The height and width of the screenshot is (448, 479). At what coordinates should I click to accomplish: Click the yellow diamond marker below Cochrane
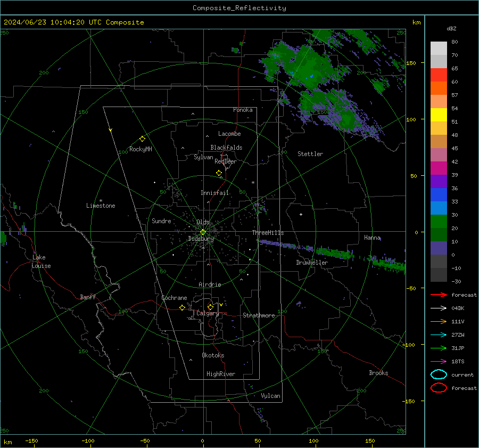coord(182,307)
